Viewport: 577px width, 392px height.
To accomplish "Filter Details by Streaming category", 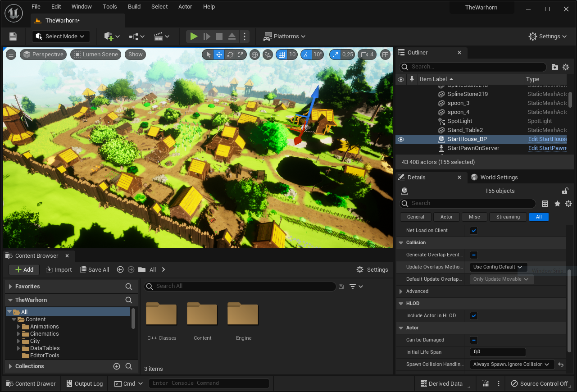I will 508,217.
